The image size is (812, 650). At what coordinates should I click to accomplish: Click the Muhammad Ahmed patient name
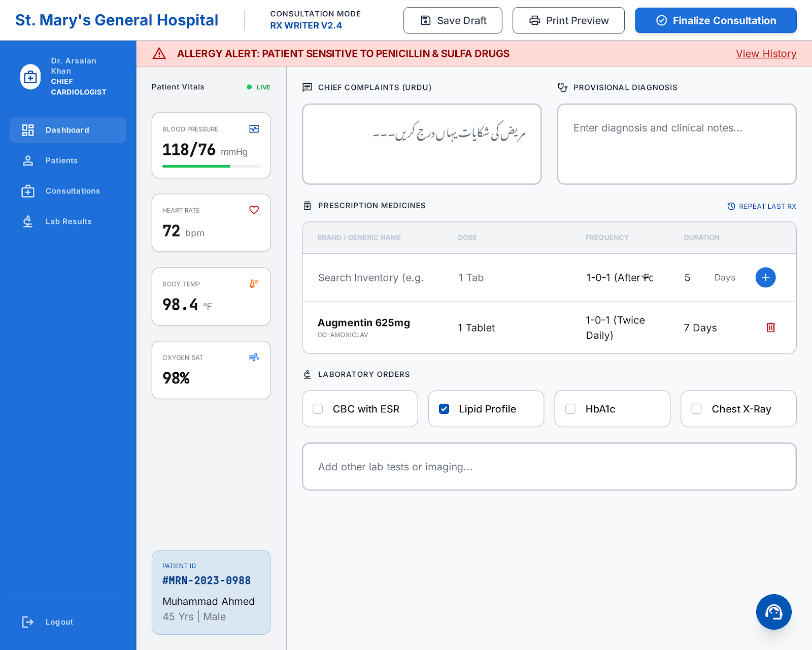pos(209,601)
